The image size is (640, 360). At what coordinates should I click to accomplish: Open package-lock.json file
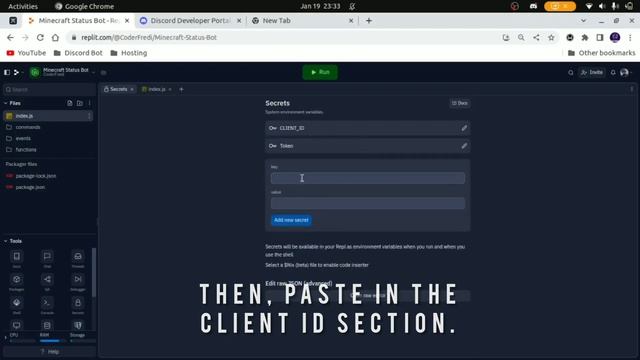tap(36, 176)
